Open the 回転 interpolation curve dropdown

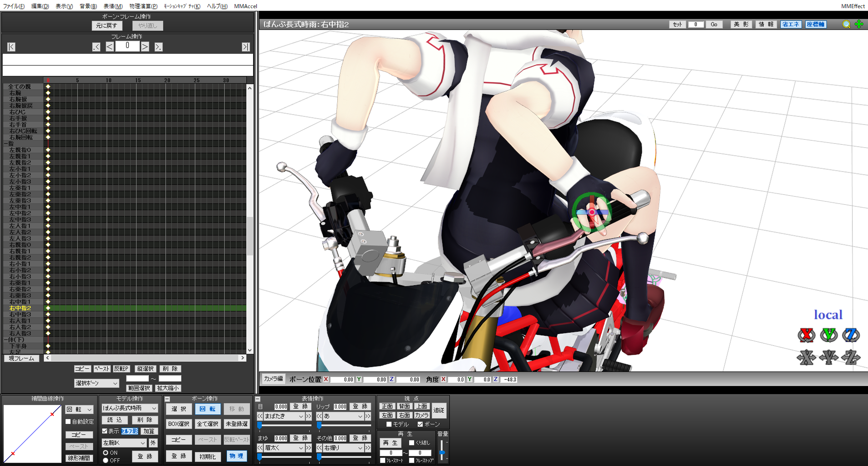coord(79,410)
